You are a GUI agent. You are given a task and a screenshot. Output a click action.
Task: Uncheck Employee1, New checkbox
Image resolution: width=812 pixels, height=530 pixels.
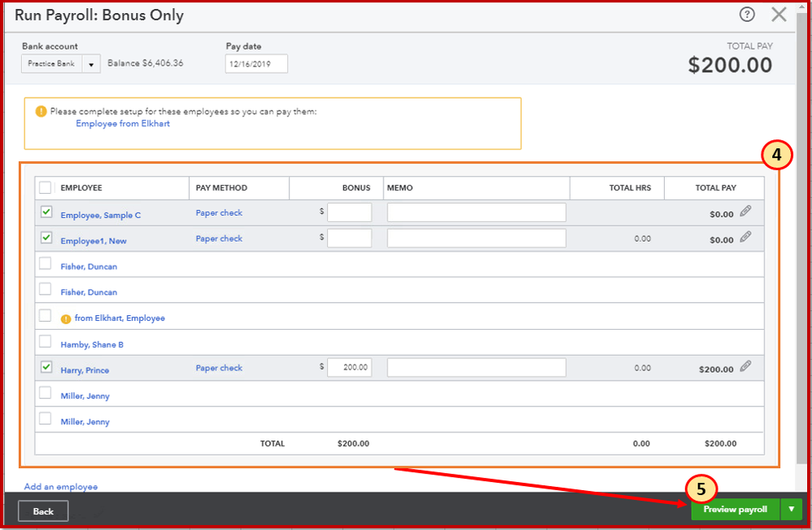coord(46,237)
